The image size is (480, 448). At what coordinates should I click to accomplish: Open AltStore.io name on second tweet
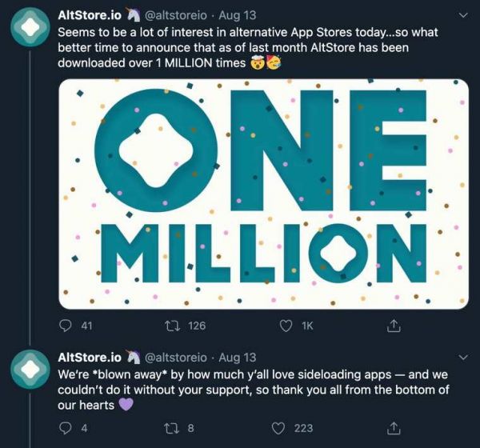tap(90, 357)
